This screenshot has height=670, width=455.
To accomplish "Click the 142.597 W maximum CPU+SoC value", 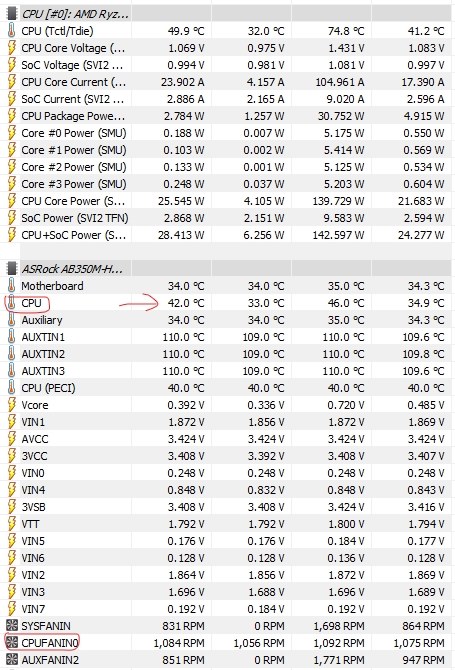I will 338,235.
